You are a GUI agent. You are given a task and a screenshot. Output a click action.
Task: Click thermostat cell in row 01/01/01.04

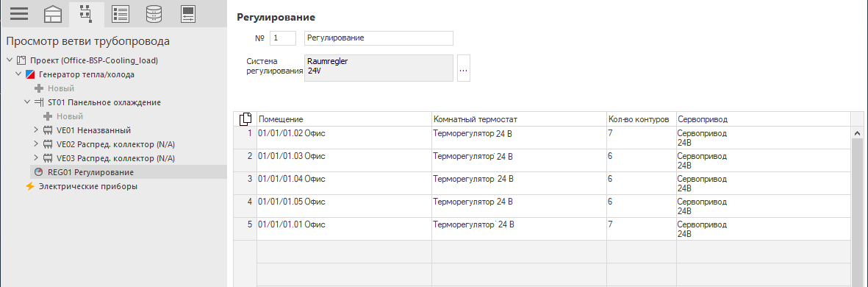pos(519,183)
